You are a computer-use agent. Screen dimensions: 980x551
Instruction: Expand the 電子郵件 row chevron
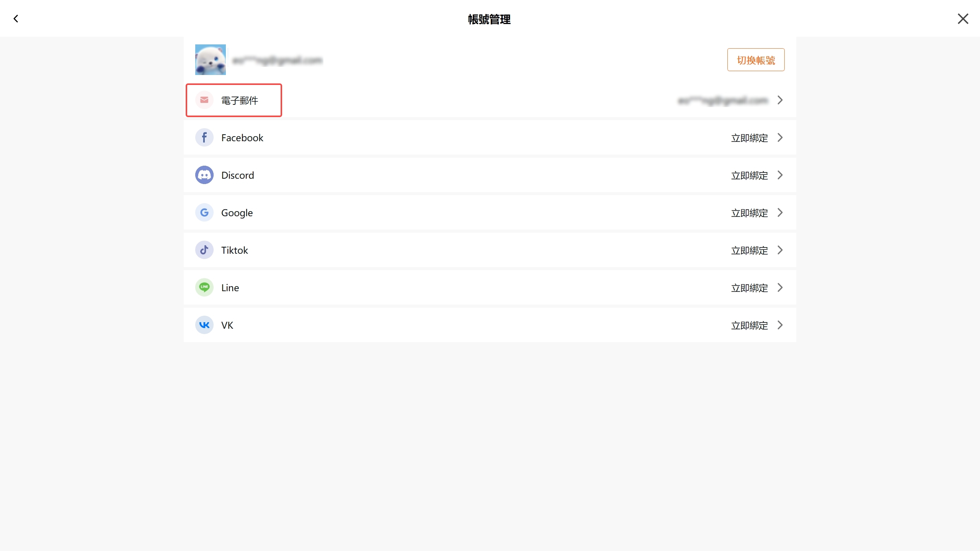[780, 100]
